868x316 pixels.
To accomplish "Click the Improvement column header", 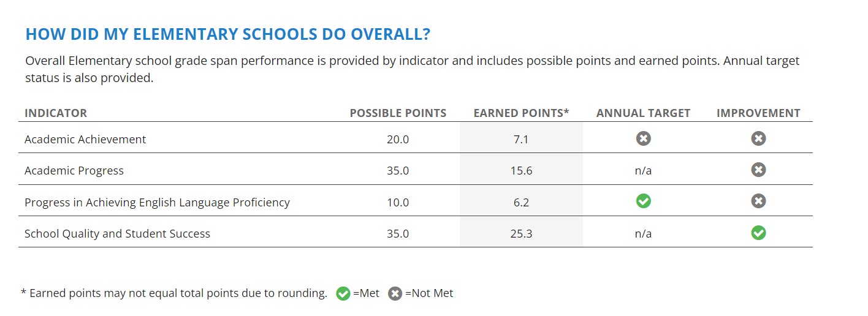I will 758,113.
